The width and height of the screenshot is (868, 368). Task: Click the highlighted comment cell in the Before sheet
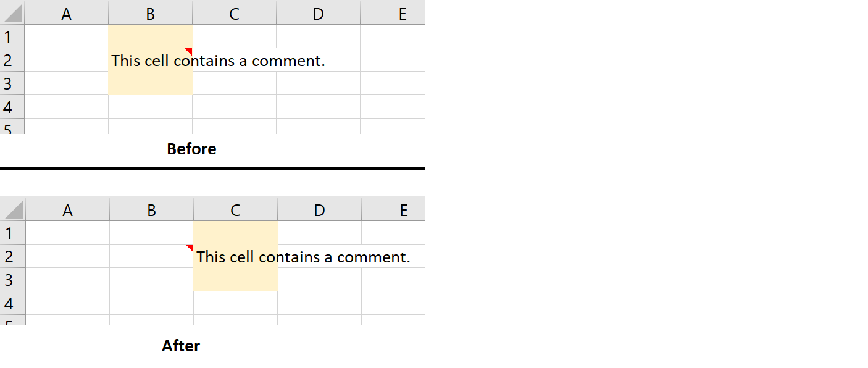pyautogui.click(x=150, y=60)
